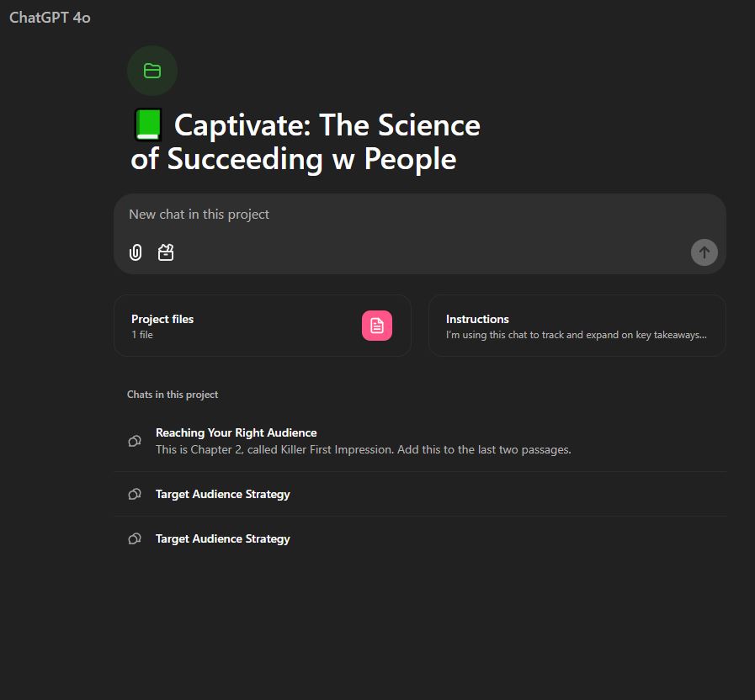755x700 pixels.
Task: Open the tools toolbox icon
Action: pyautogui.click(x=166, y=252)
